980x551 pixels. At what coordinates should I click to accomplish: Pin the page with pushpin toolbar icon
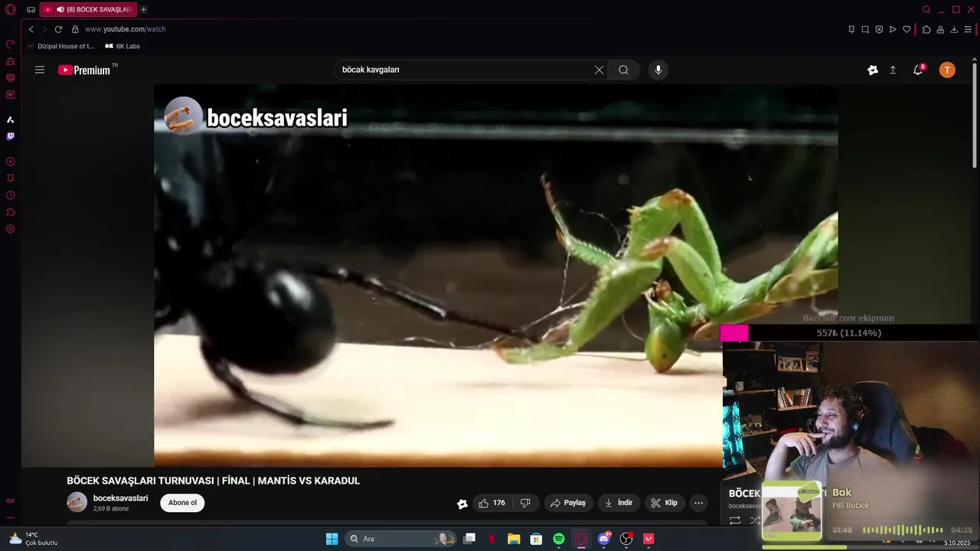click(x=851, y=29)
